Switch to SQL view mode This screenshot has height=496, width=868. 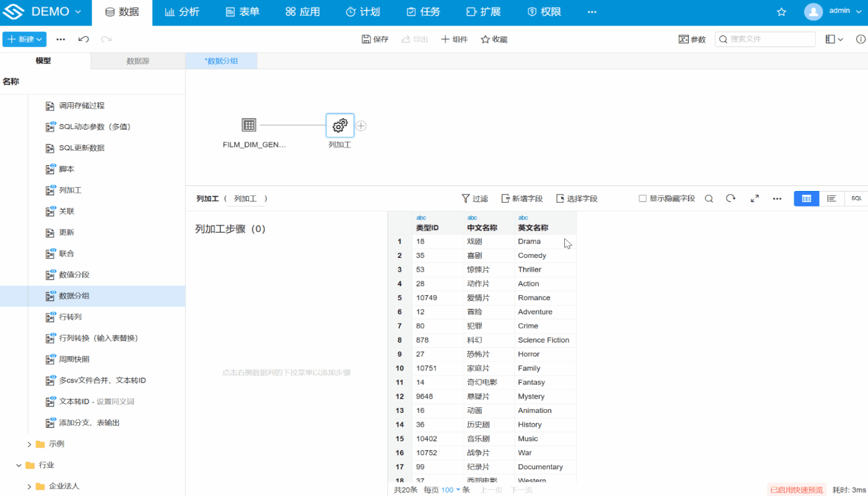[856, 198]
